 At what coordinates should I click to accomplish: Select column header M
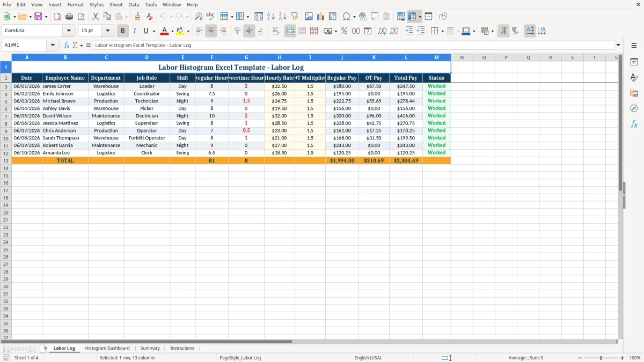[436, 57]
